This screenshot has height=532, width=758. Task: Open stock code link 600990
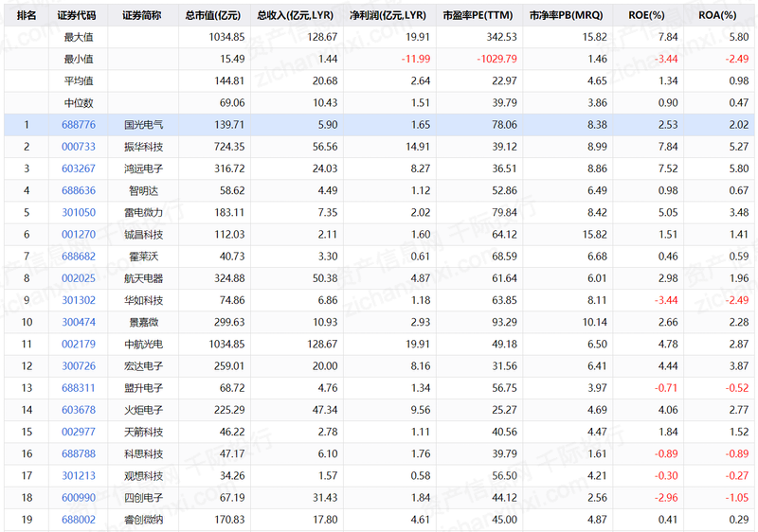pyautogui.click(x=79, y=498)
